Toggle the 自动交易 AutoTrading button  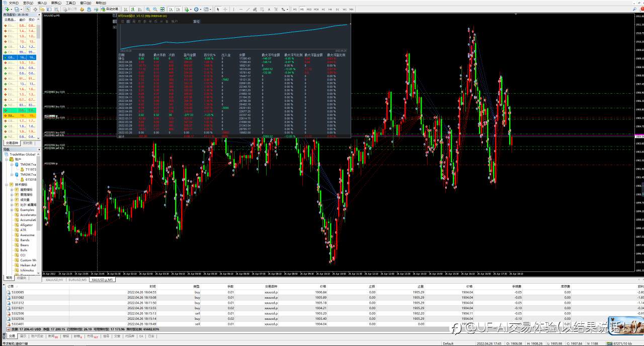(110, 9)
